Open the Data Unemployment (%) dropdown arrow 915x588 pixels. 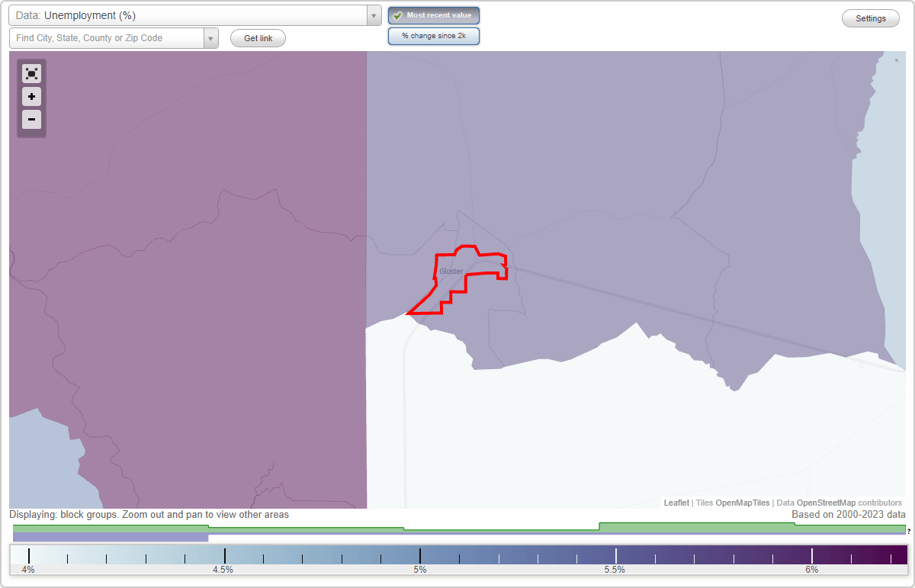[374, 15]
